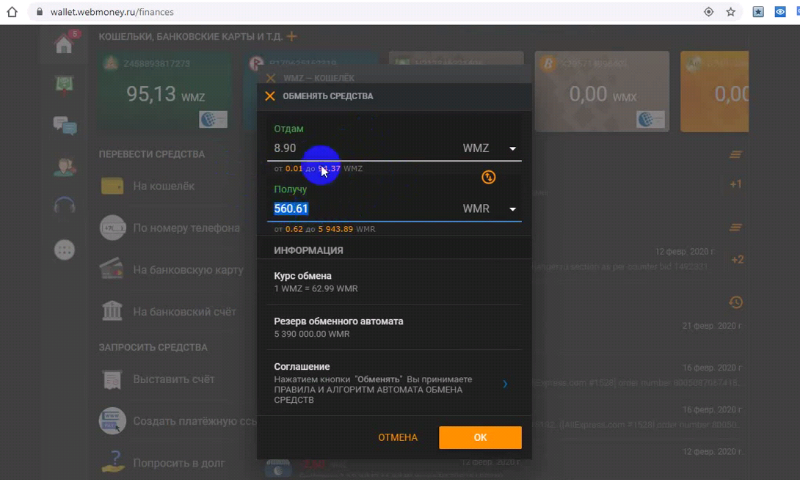Click the ОТМЕНА cancel button
800x480 pixels.
[x=397, y=438]
